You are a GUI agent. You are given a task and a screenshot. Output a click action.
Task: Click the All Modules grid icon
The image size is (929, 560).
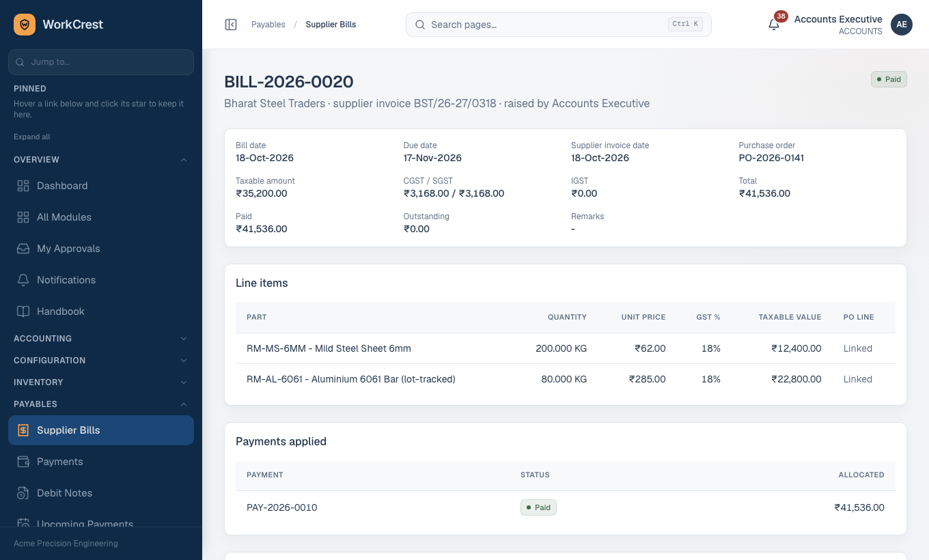click(x=23, y=217)
